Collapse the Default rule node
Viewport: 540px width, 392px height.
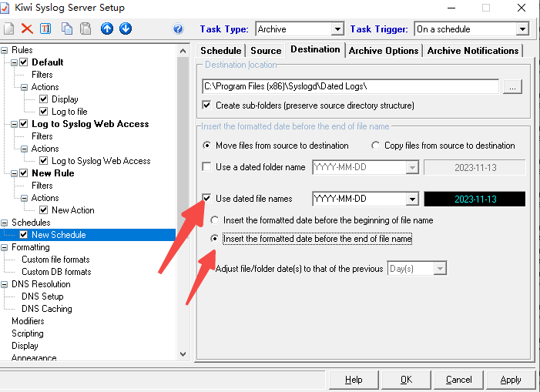tap(14, 62)
